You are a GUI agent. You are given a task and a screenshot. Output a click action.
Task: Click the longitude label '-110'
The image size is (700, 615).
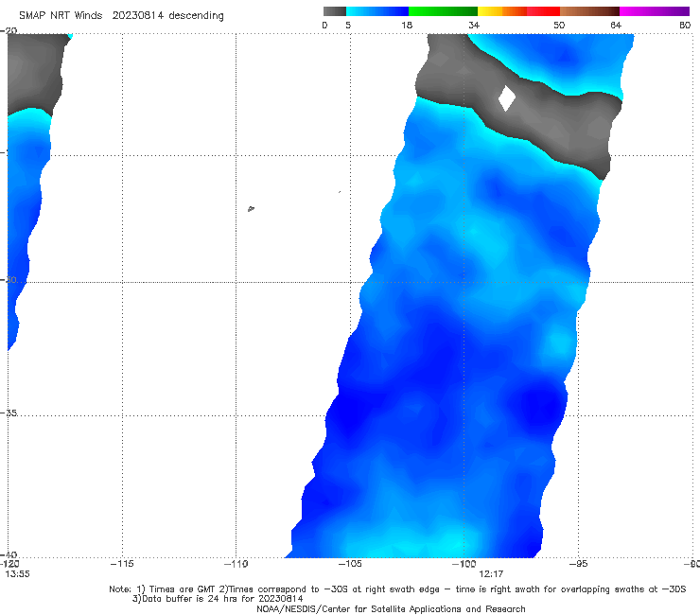point(236,564)
